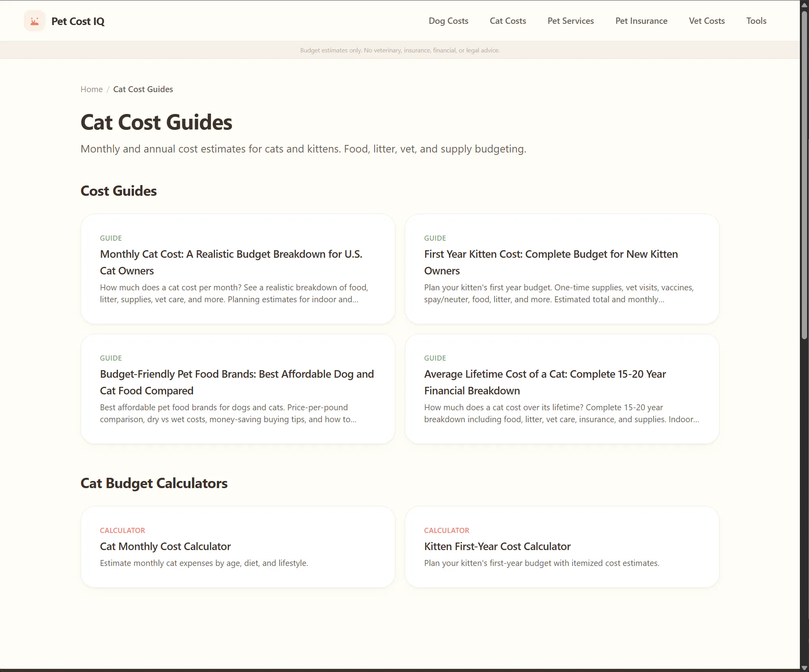
Task: Click CALCULATOR label on Kitten First-Year card
Action: coord(447,531)
